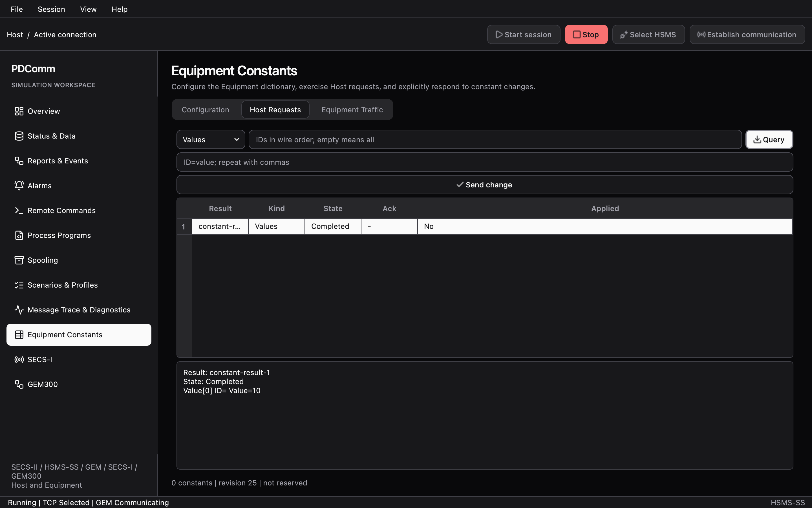
Task: Stop the running session
Action: 586,35
